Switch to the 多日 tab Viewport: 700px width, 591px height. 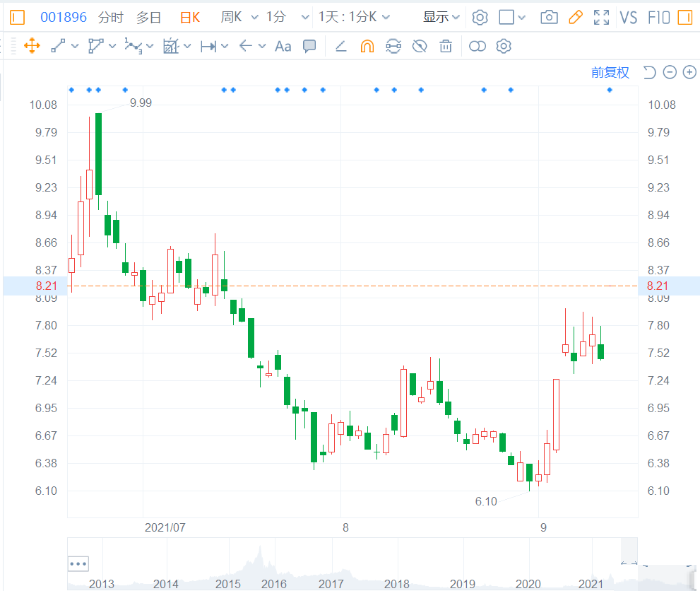148,17
